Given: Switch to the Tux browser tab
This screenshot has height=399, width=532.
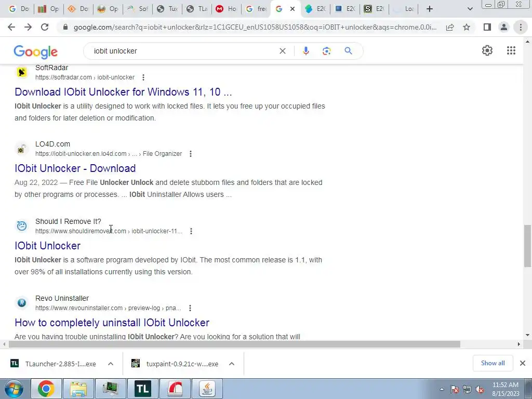Looking at the screenshot, I should [x=167, y=9].
